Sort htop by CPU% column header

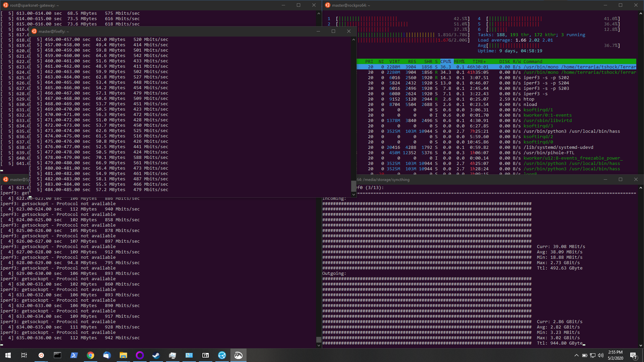pyautogui.click(x=446, y=62)
